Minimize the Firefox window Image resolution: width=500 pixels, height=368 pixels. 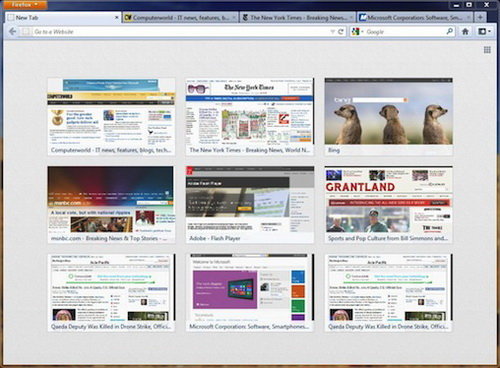point(457,5)
